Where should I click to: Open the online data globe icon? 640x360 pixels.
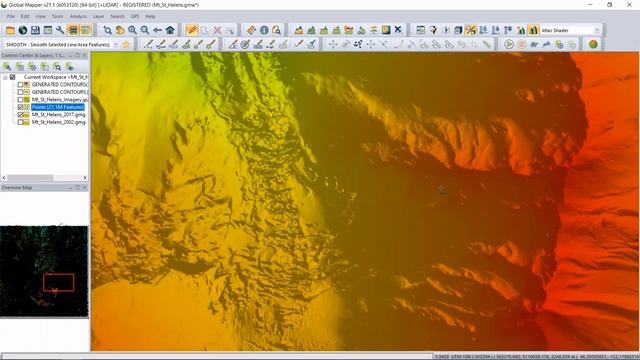[23, 30]
